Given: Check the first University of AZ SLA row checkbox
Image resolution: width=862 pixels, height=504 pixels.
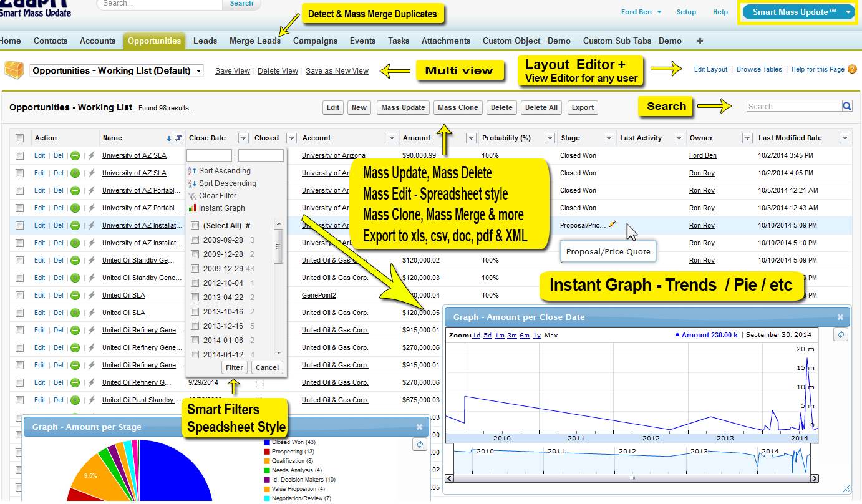Looking at the screenshot, I should coord(19,155).
